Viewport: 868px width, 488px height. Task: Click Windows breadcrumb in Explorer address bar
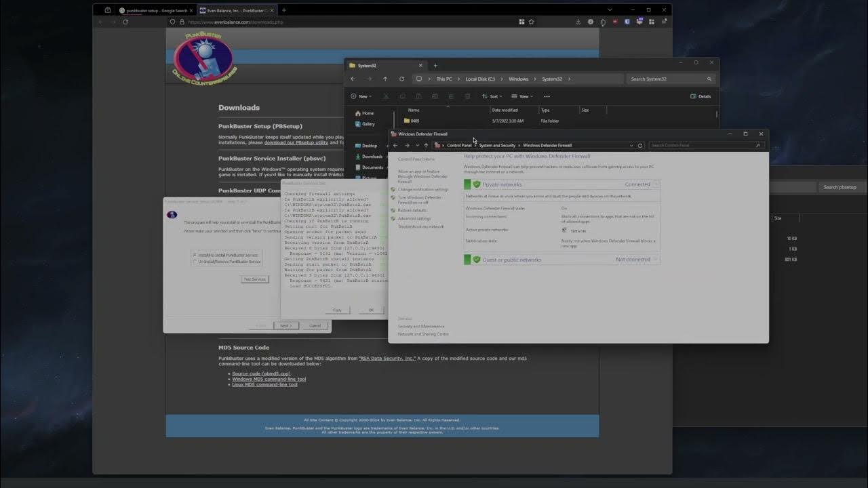[518, 79]
